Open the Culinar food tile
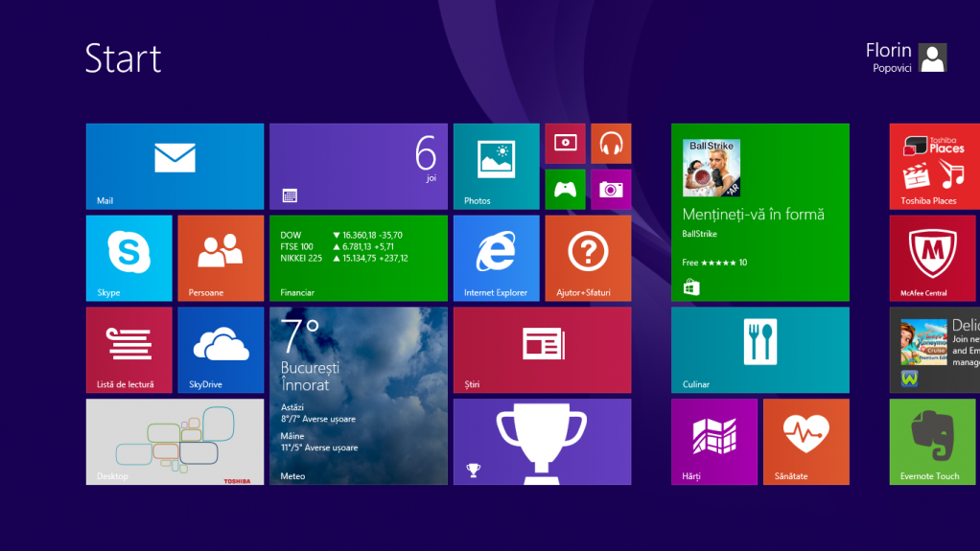Viewport: 980px width, 551px height. tap(760, 350)
